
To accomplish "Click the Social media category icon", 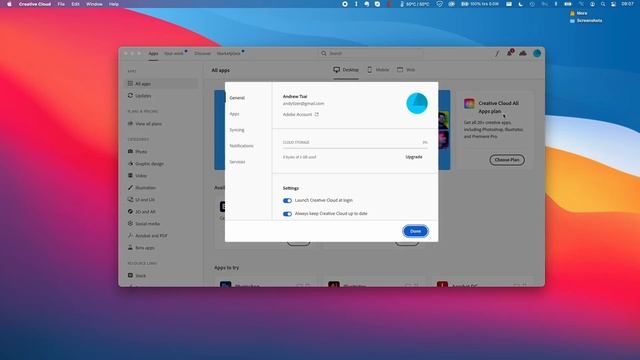I will pos(130,224).
